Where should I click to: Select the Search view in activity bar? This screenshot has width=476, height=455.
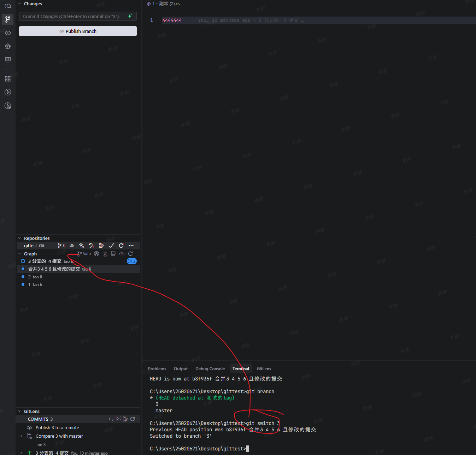pos(8,6)
